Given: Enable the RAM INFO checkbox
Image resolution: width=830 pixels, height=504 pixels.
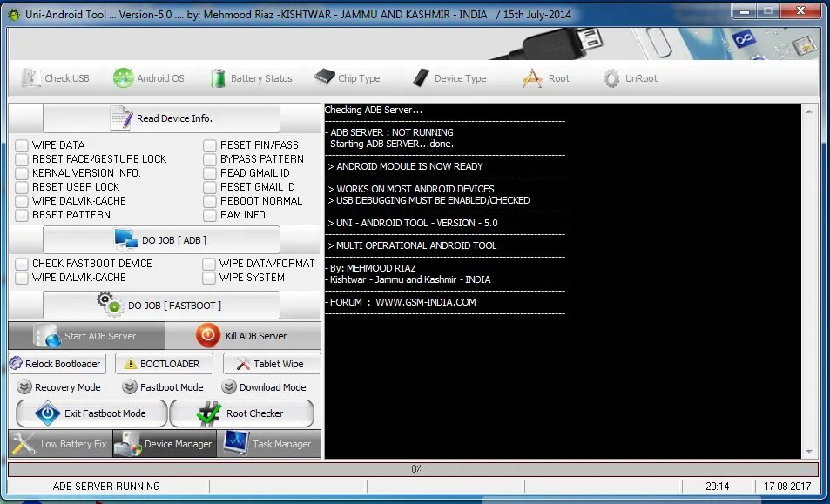Looking at the screenshot, I should click(210, 215).
